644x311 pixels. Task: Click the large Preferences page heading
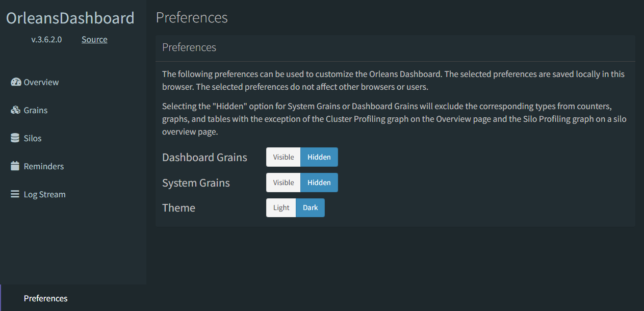click(x=192, y=17)
